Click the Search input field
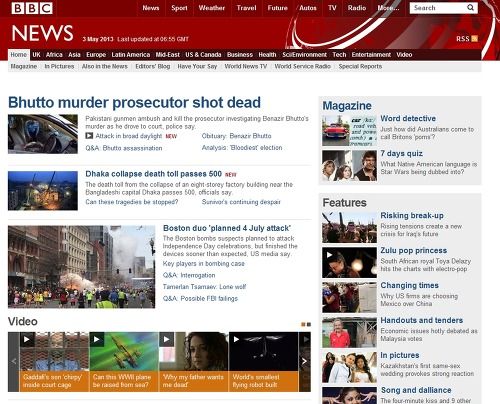 click(437, 8)
